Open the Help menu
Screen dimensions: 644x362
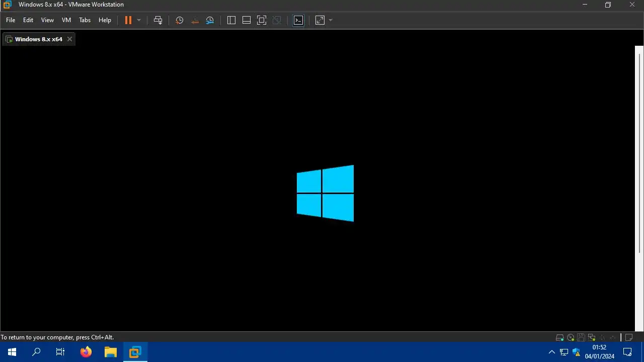coord(105,20)
